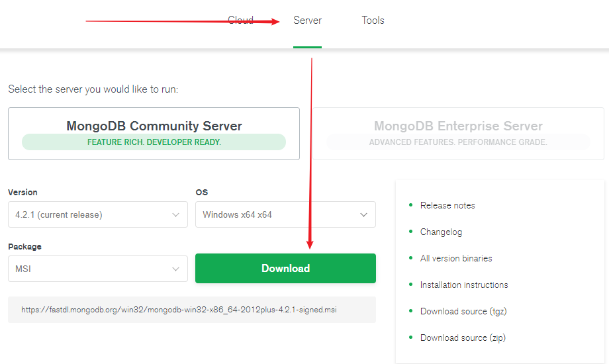Click "Select the server you would like to run" text
This screenshot has height=364, width=609.
click(x=93, y=89)
